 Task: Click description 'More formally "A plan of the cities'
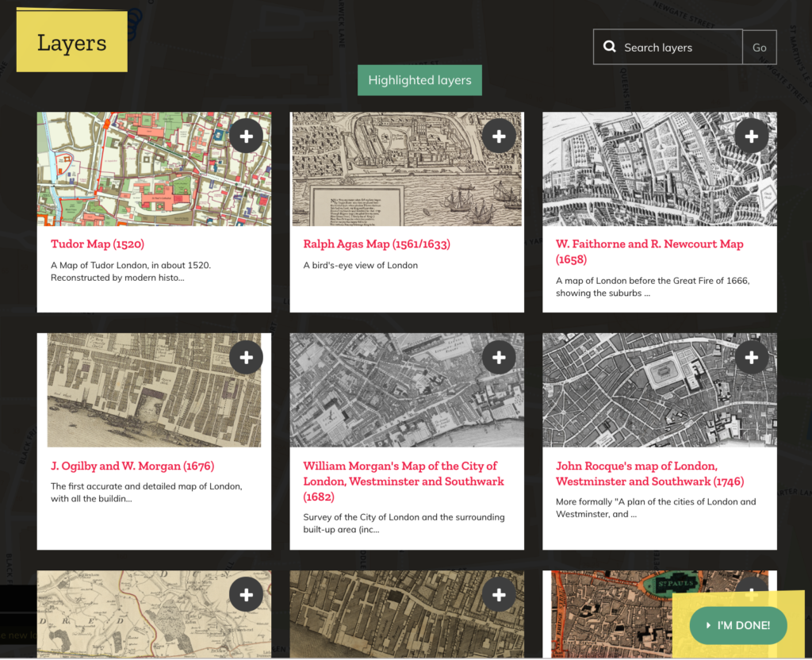(x=656, y=508)
